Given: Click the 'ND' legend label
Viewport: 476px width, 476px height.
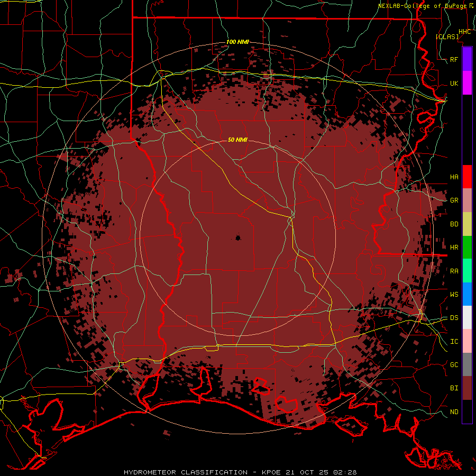Looking at the screenshot, I should pyautogui.click(x=454, y=412).
